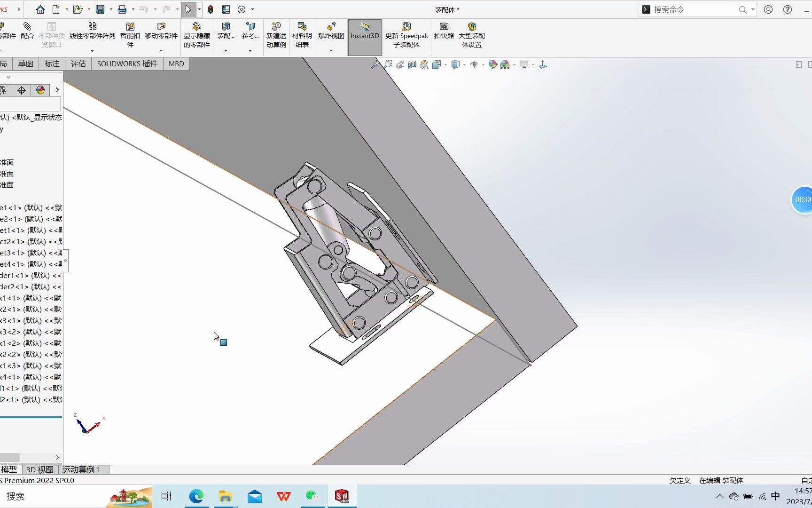Open the Options gear icon
The height and width of the screenshot is (508, 812).
[x=242, y=9]
